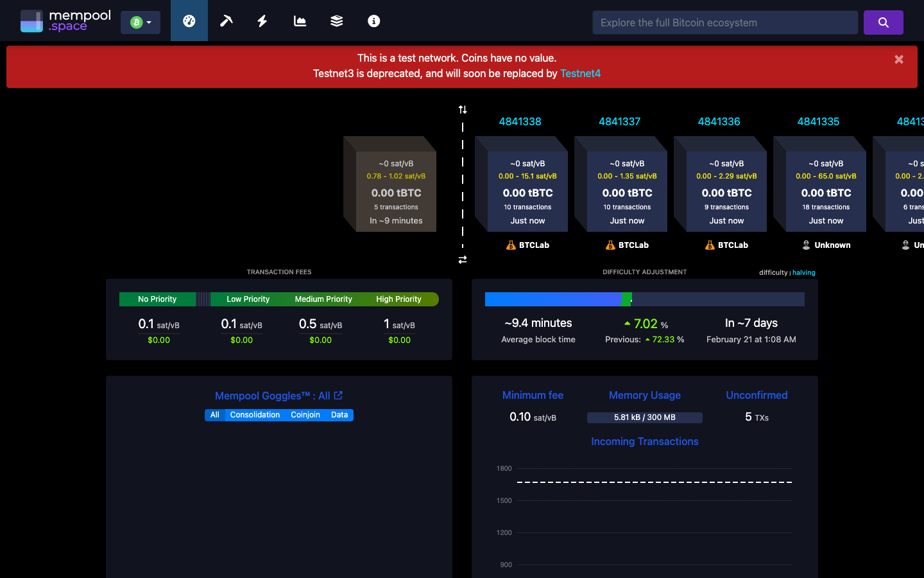Open the graphs statistics icon
The width and height of the screenshot is (924, 578).
(299, 21)
